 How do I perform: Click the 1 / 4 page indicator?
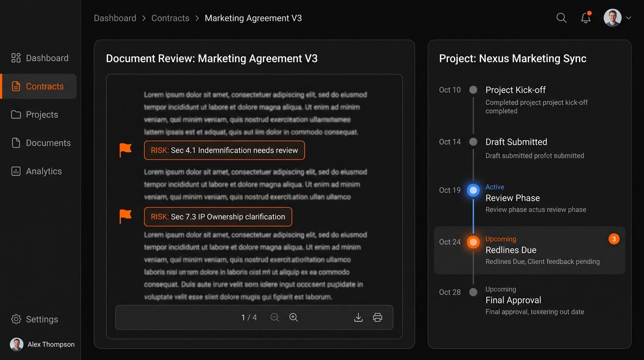pyautogui.click(x=249, y=317)
